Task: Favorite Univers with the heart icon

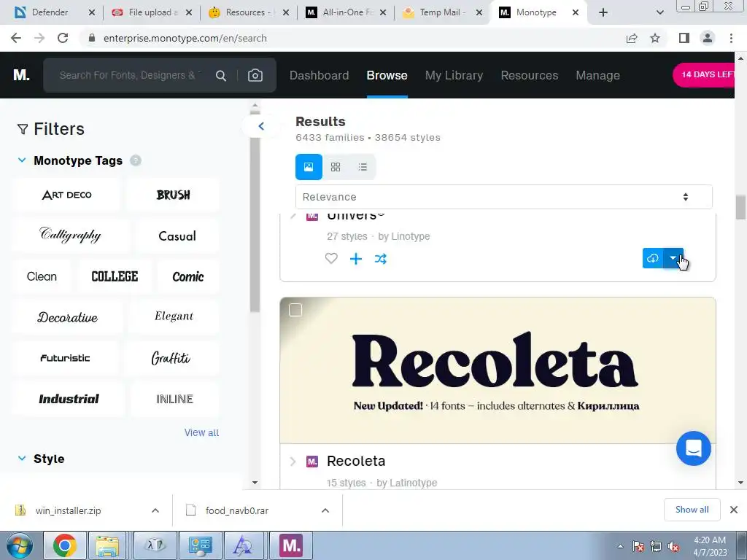Action: pyautogui.click(x=331, y=259)
